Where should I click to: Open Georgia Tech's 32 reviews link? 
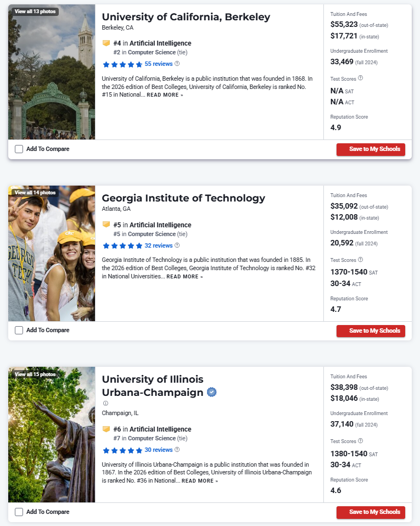(x=159, y=245)
